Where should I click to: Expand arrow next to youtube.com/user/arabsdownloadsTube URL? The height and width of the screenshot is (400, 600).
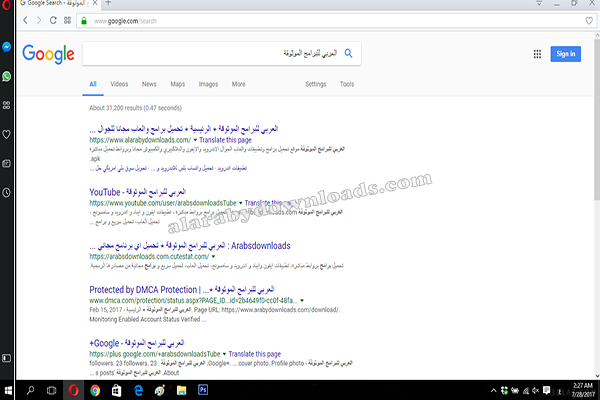pyautogui.click(x=241, y=203)
